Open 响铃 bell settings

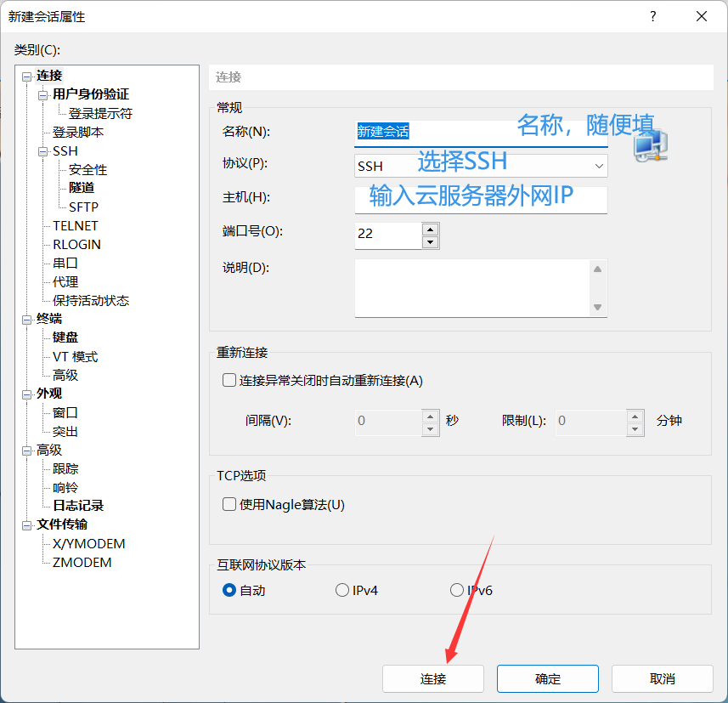[65, 488]
